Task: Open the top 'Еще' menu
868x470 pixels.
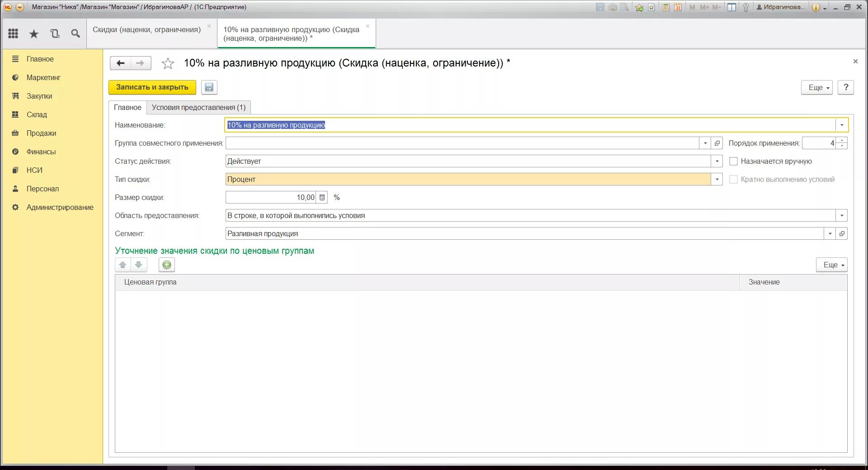Action: [x=817, y=87]
